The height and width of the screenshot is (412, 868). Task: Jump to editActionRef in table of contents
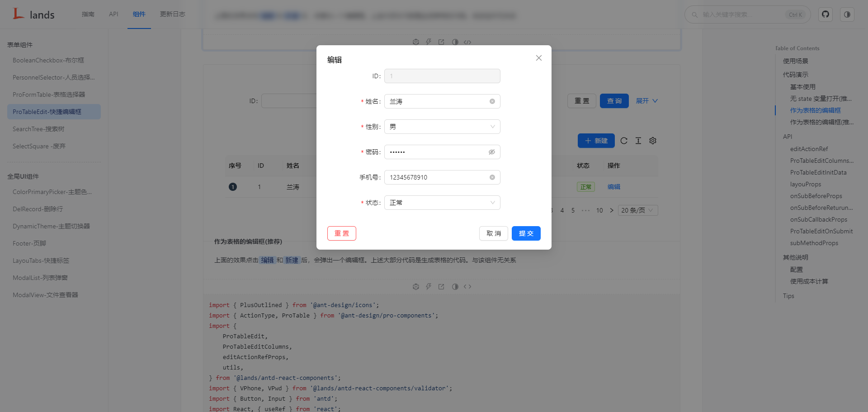click(809, 149)
